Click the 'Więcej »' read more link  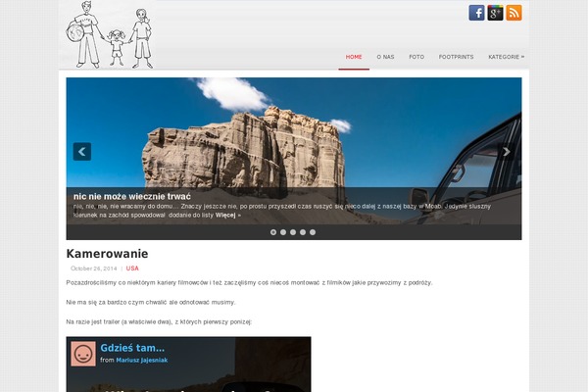(x=228, y=216)
